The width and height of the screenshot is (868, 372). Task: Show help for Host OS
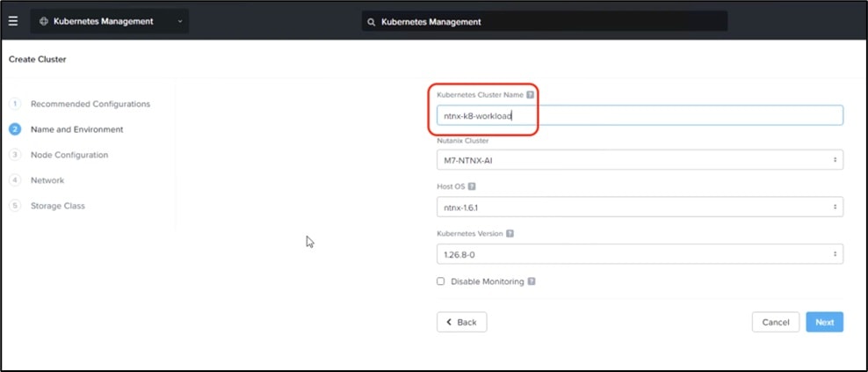pos(472,186)
